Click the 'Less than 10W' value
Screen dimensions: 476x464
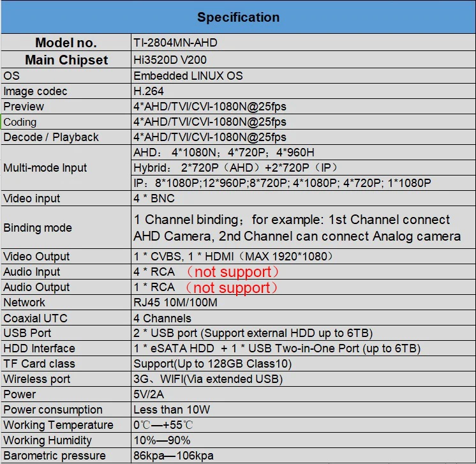(x=172, y=410)
